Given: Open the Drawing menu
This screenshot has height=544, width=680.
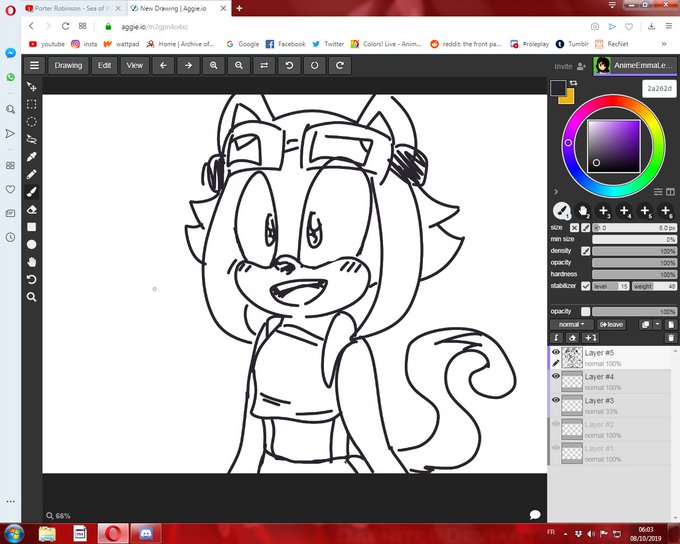Looking at the screenshot, I should (x=68, y=66).
